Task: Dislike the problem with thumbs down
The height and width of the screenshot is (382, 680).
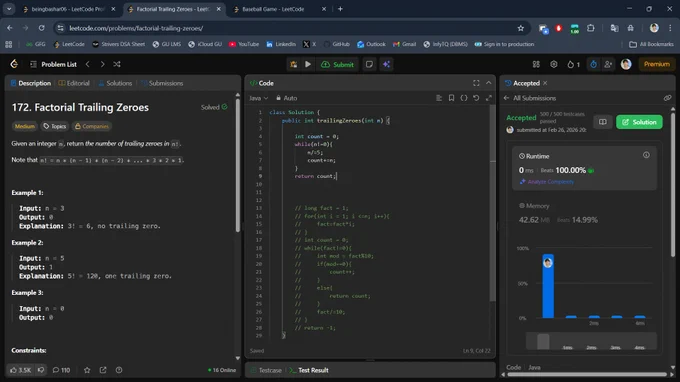Action: point(41,370)
